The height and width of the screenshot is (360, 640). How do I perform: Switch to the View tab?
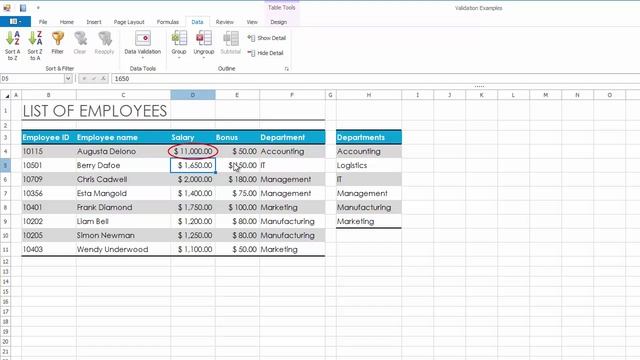click(x=252, y=22)
